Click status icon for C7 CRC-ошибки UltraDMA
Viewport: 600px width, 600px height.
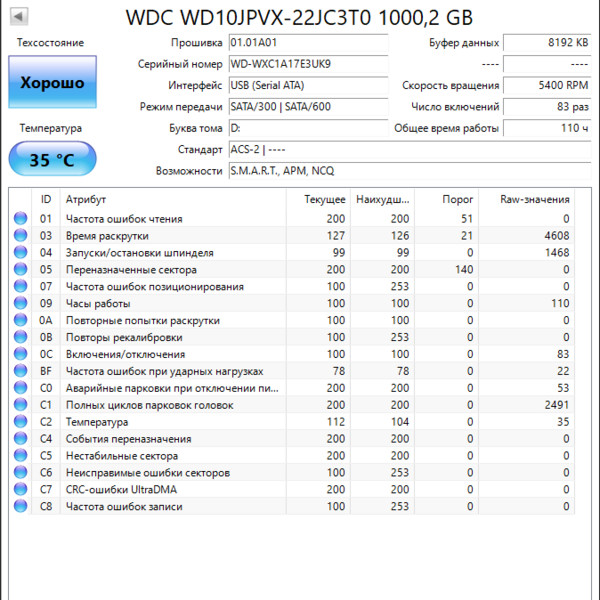(x=20, y=489)
